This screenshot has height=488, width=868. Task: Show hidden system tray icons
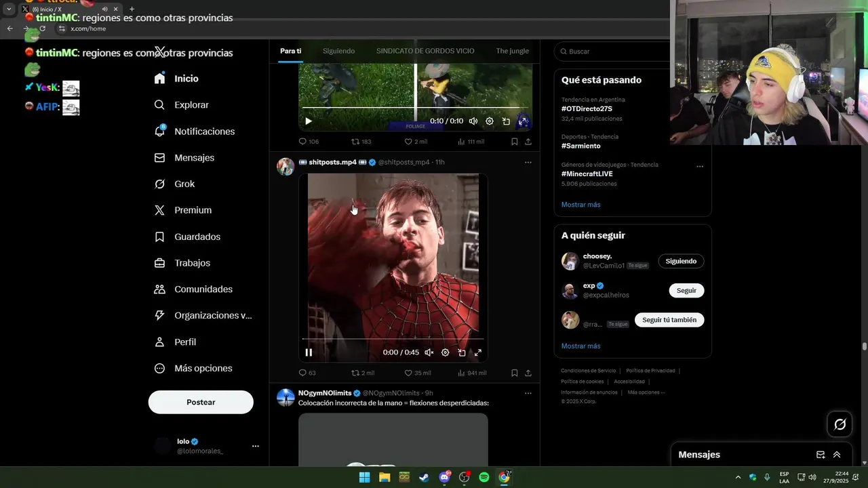pos(738,477)
